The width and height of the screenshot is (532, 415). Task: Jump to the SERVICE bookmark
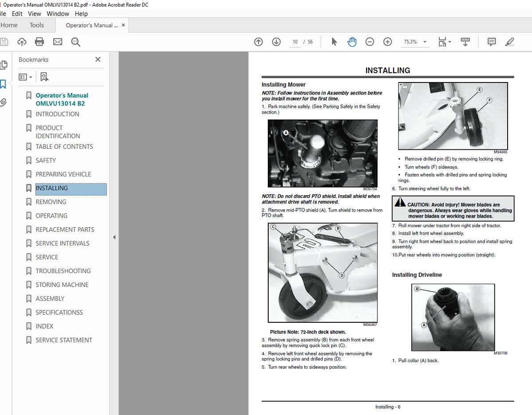click(47, 257)
